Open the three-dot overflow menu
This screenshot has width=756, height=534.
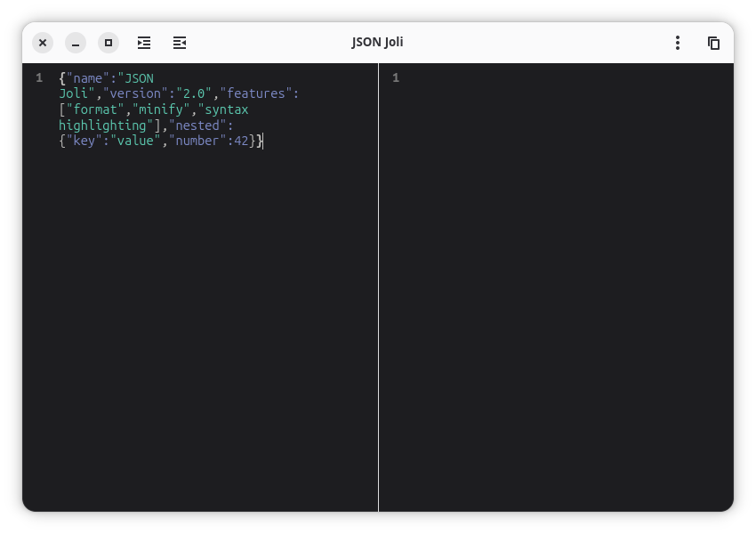677,42
